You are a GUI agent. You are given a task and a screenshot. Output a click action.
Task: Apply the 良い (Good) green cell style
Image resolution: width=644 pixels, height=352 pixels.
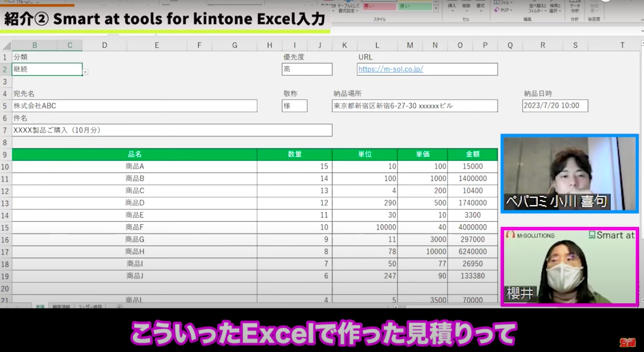414,7
